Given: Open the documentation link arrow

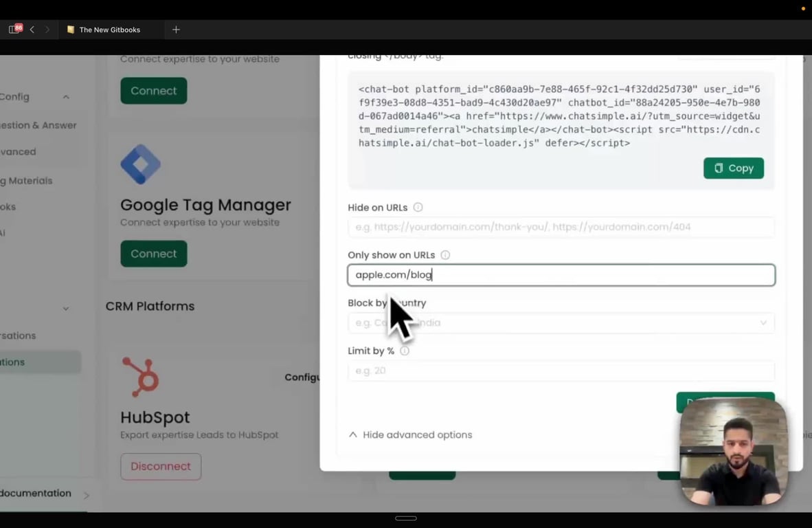Looking at the screenshot, I should 87,496.
